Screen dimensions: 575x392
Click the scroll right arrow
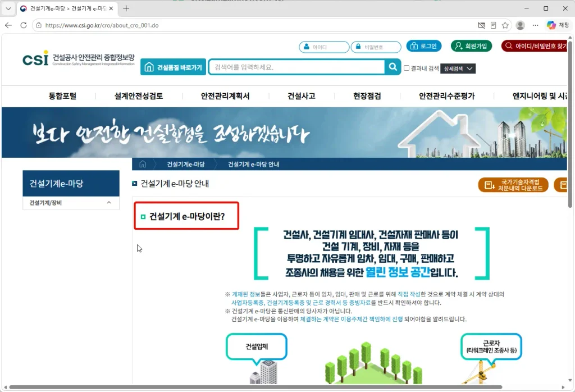(x=563, y=388)
